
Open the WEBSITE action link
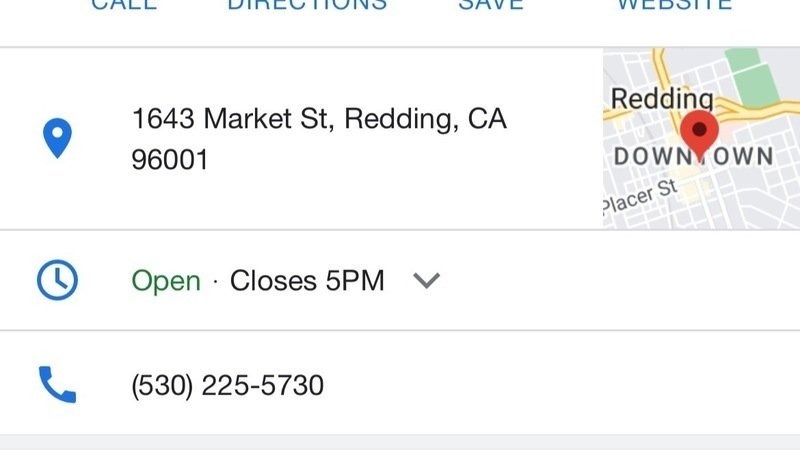(x=673, y=6)
